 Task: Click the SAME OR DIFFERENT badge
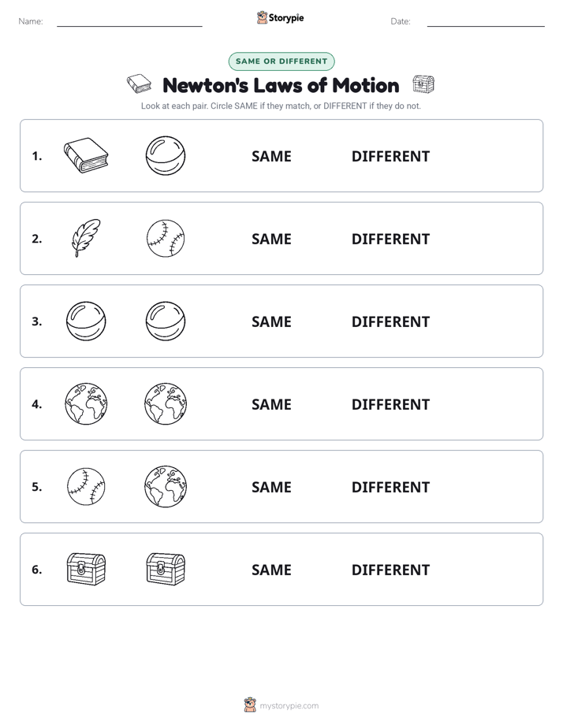tap(281, 61)
